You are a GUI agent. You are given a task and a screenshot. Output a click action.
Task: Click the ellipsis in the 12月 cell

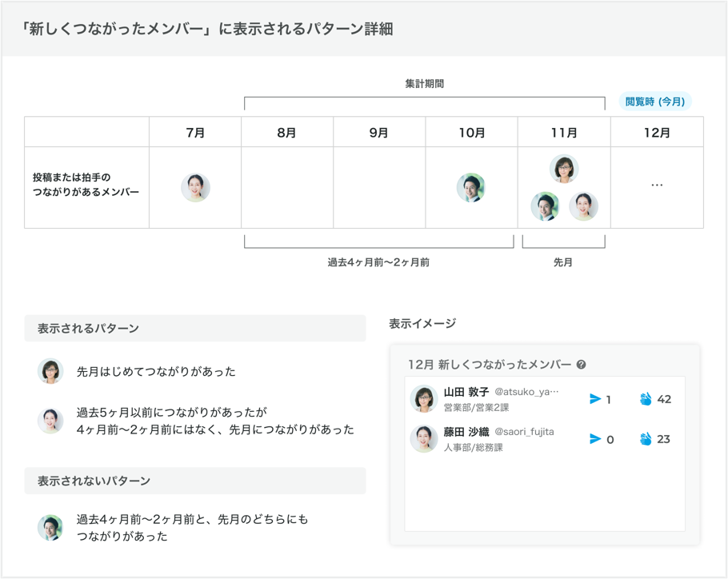pos(657,185)
